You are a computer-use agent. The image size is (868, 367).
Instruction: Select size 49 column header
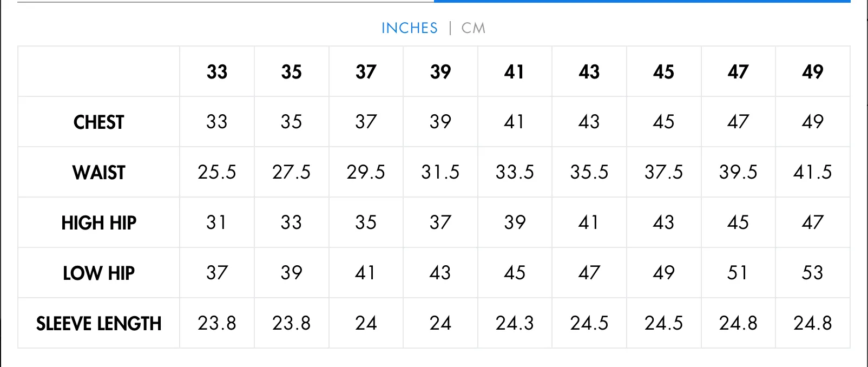[812, 71]
